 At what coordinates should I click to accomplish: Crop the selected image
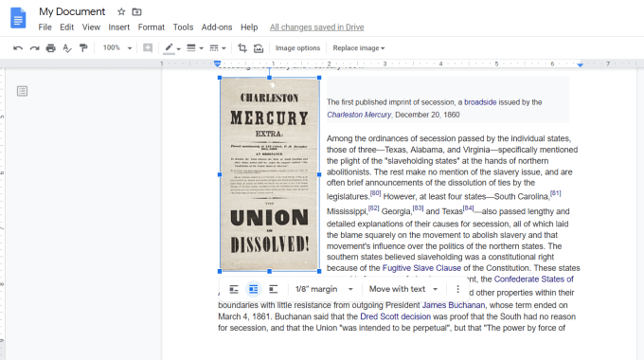click(242, 48)
